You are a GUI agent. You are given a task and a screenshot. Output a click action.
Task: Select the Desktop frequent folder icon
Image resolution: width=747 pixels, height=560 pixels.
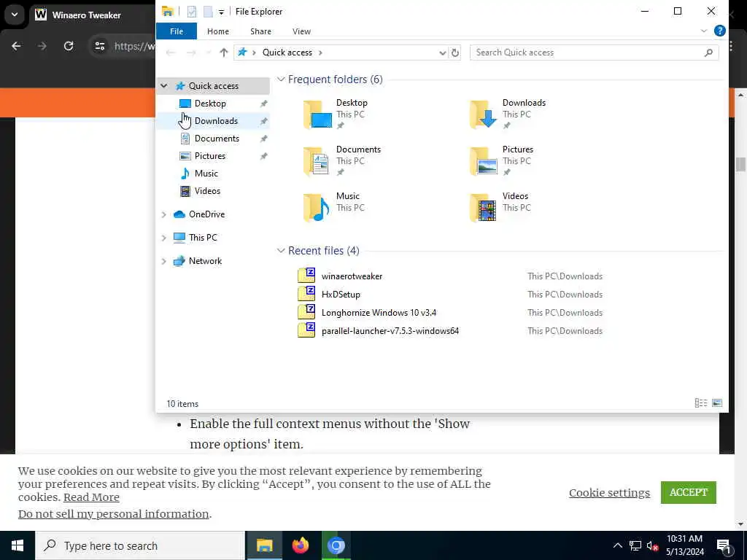(317, 114)
